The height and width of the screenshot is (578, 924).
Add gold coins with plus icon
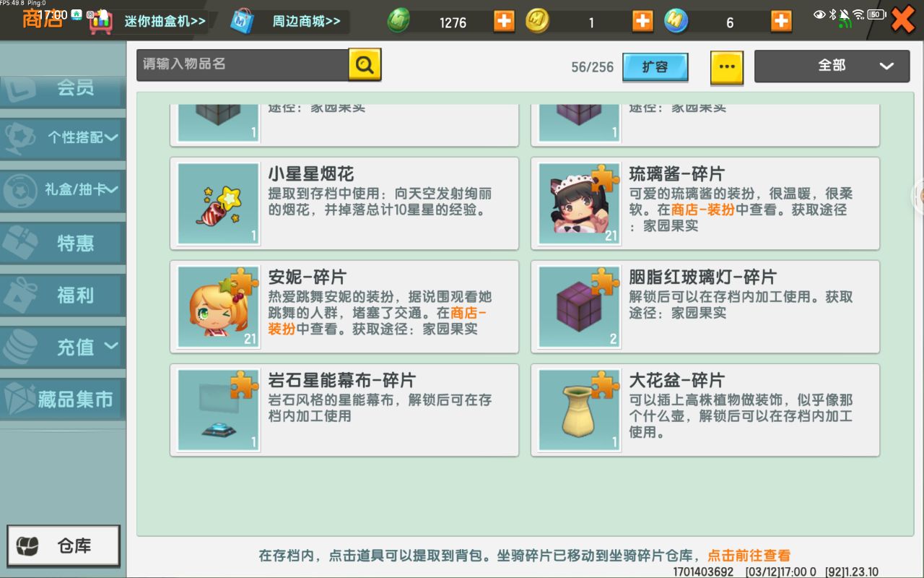[642, 21]
